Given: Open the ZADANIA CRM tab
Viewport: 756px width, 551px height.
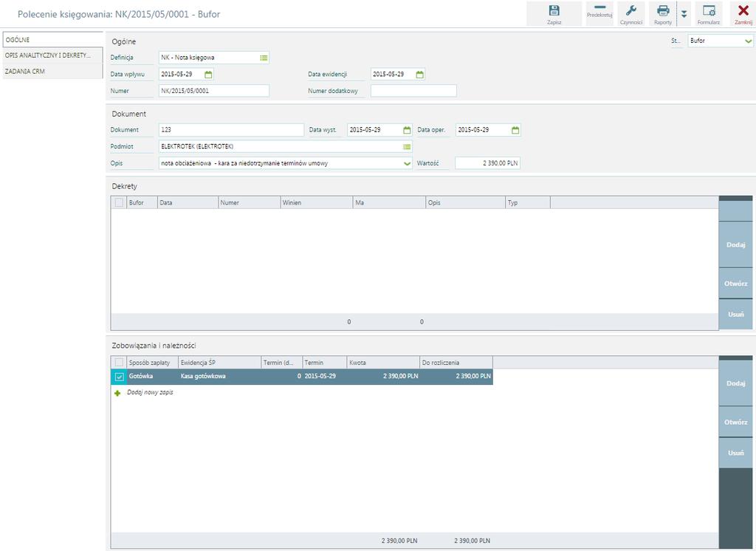Looking at the screenshot, I should [52, 71].
